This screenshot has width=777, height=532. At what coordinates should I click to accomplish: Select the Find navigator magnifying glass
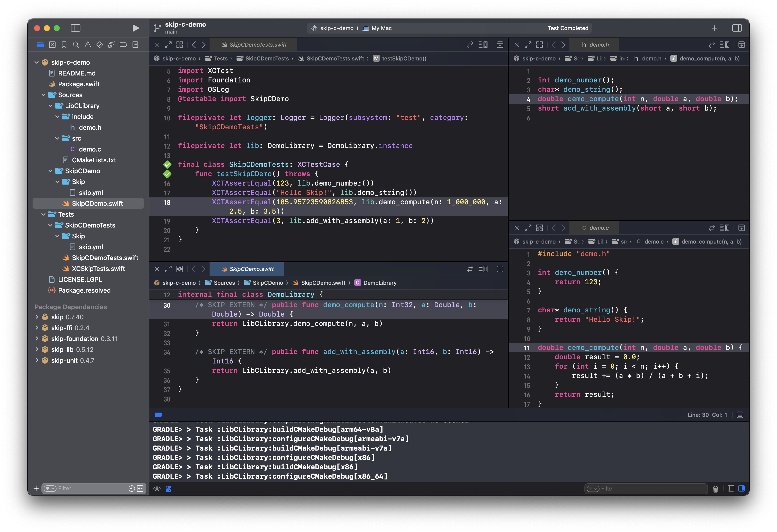pos(76,44)
